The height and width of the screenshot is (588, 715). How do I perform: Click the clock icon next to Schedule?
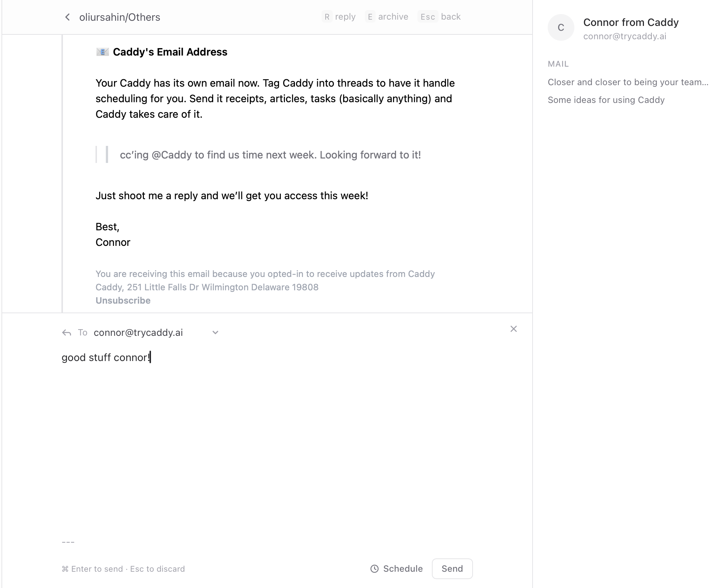[x=375, y=569]
